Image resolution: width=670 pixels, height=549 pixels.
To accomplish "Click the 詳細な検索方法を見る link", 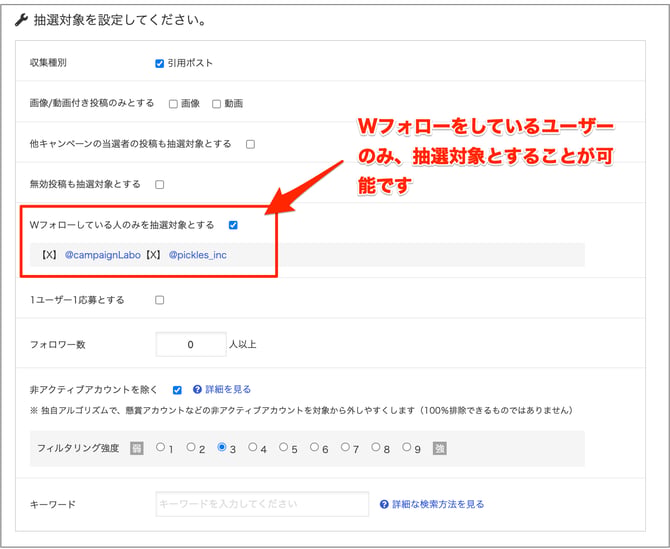I will tap(438, 504).
